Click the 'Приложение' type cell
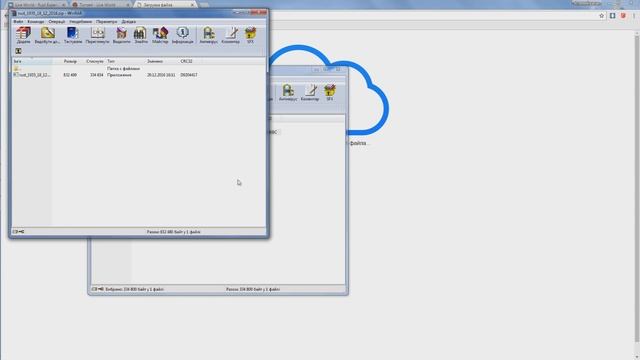The width and height of the screenshot is (640, 360). coord(119,75)
